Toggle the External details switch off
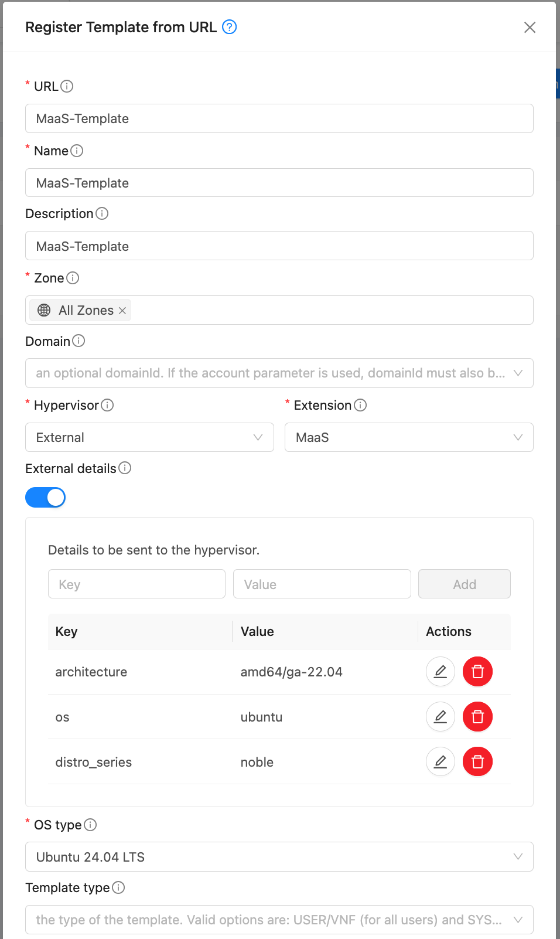 click(x=45, y=498)
